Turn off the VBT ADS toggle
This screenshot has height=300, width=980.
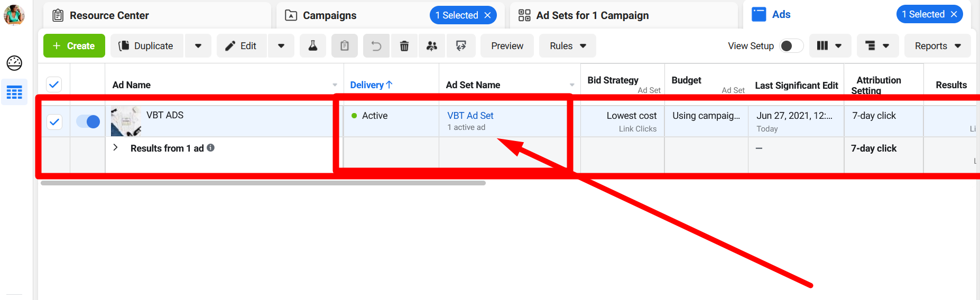pyautogui.click(x=88, y=122)
